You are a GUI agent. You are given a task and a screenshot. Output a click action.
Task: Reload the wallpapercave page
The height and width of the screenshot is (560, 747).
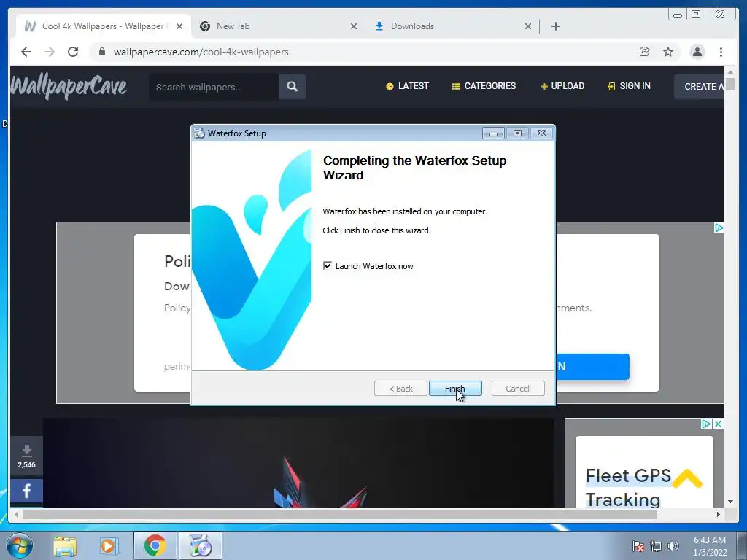(73, 52)
